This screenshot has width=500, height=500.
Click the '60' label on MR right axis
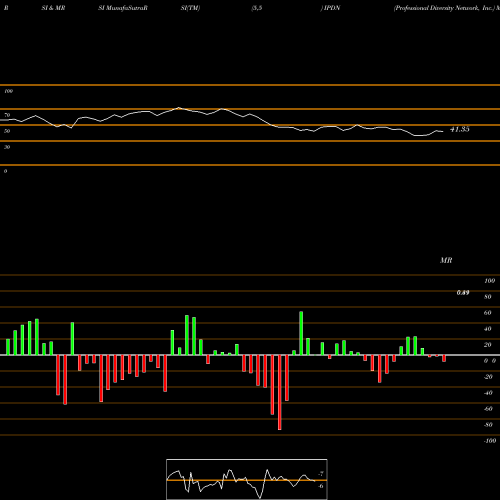coord(488,313)
